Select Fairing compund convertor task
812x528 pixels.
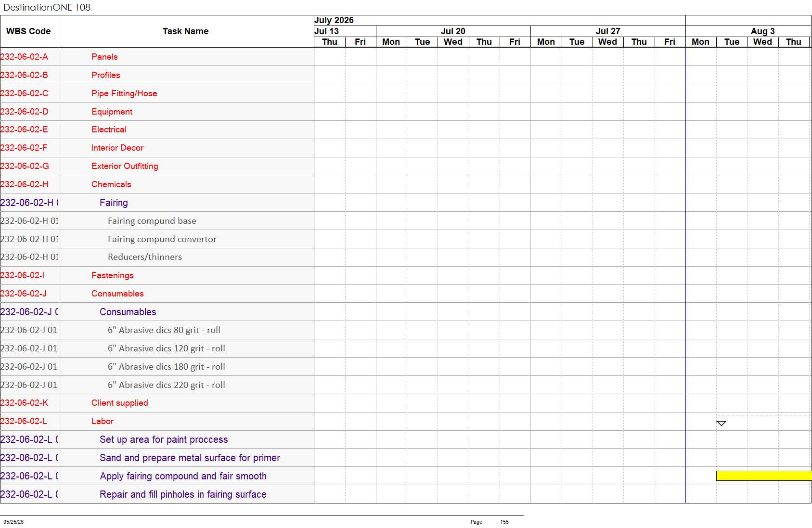click(162, 239)
